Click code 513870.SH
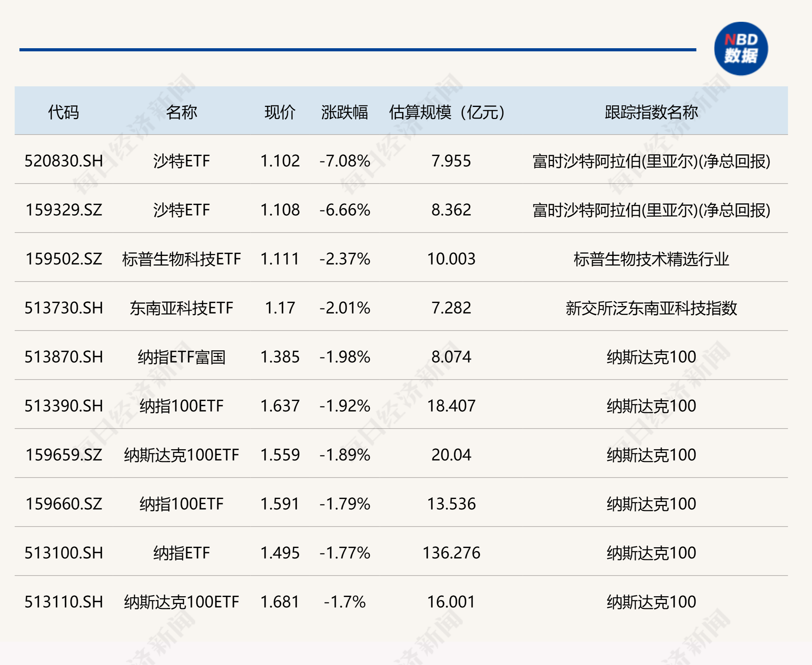The width and height of the screenshot is (812, 665). [64, 357]
